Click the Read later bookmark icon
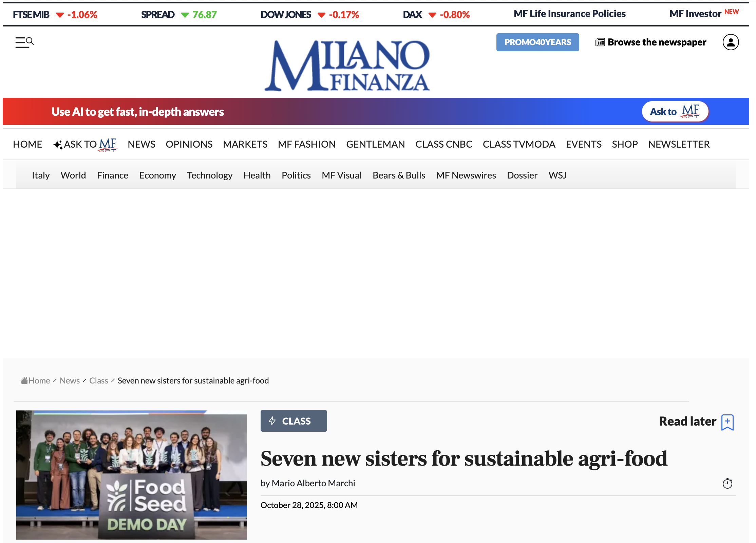Image resolution: width=756 pixels, height=543 pixels. point(727,422)
